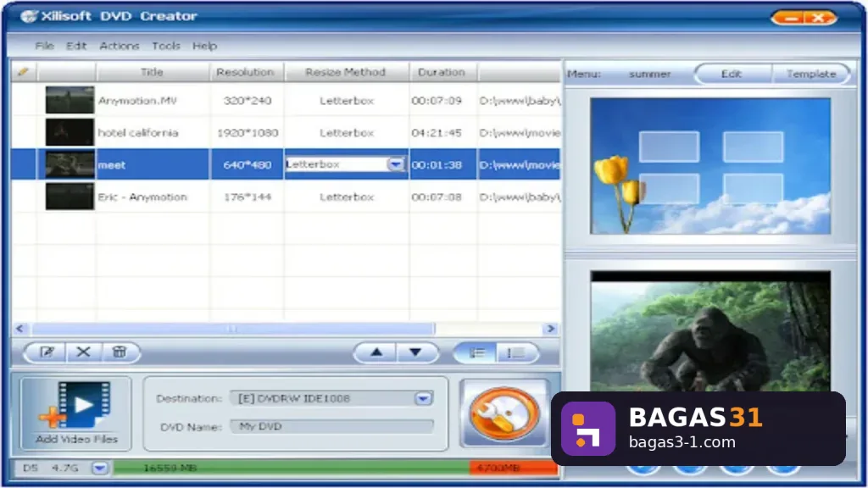Viewport: 868px width, 488px height.
Task: Click resolution value 1920*1080
Action: 248,133
